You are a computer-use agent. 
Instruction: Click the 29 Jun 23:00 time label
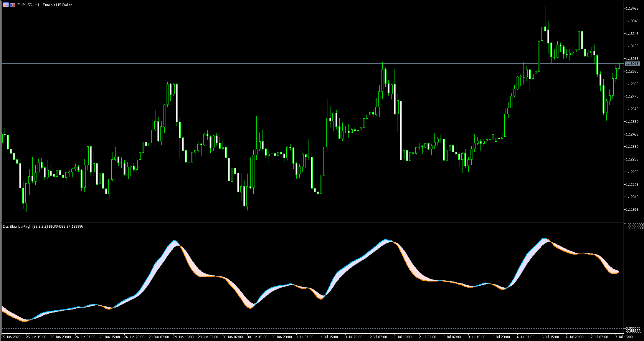pos(208,337)
